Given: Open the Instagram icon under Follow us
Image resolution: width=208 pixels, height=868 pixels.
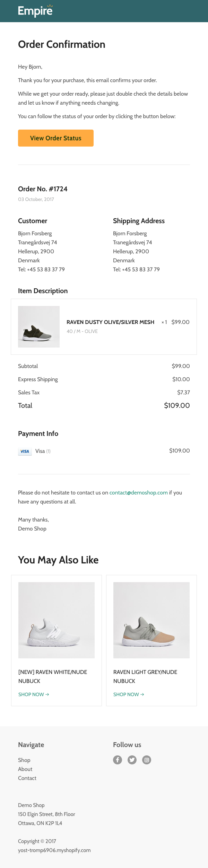Looking at the screenshot, I should pyautogui.click(x=147, y=760).
